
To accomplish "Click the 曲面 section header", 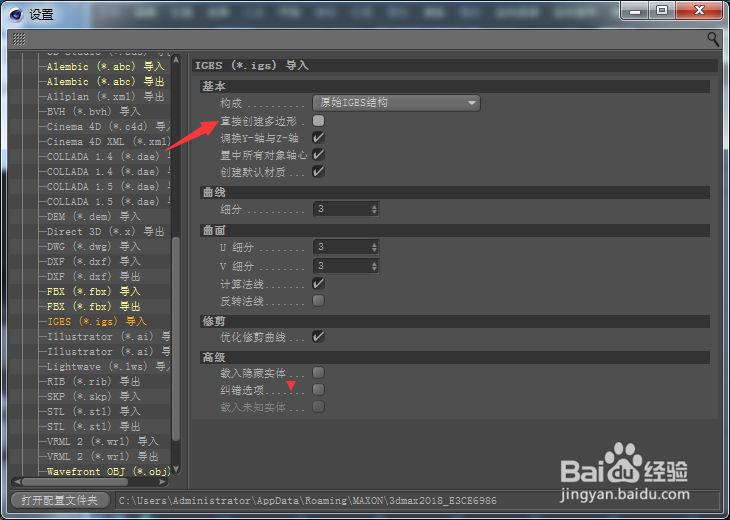I will [x=455, y=230].
